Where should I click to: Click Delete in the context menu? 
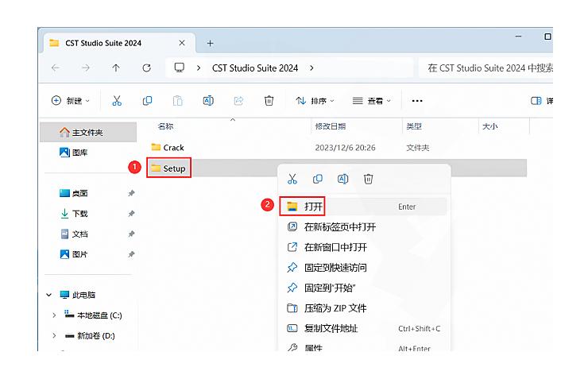tap(368, 179)
